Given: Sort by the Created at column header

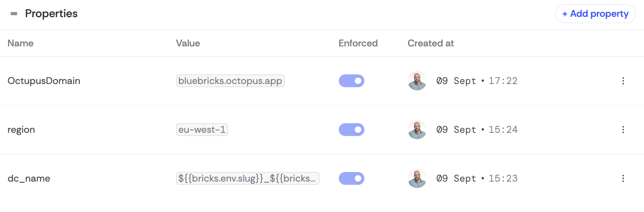Looking at the screenshot, I should point(430,43).
